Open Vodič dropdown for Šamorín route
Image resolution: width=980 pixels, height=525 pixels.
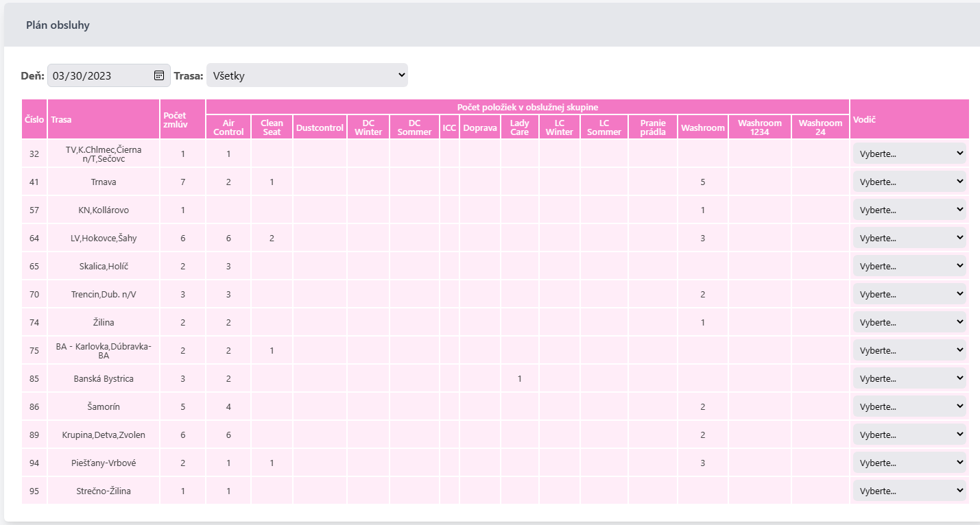coord(909,406)
